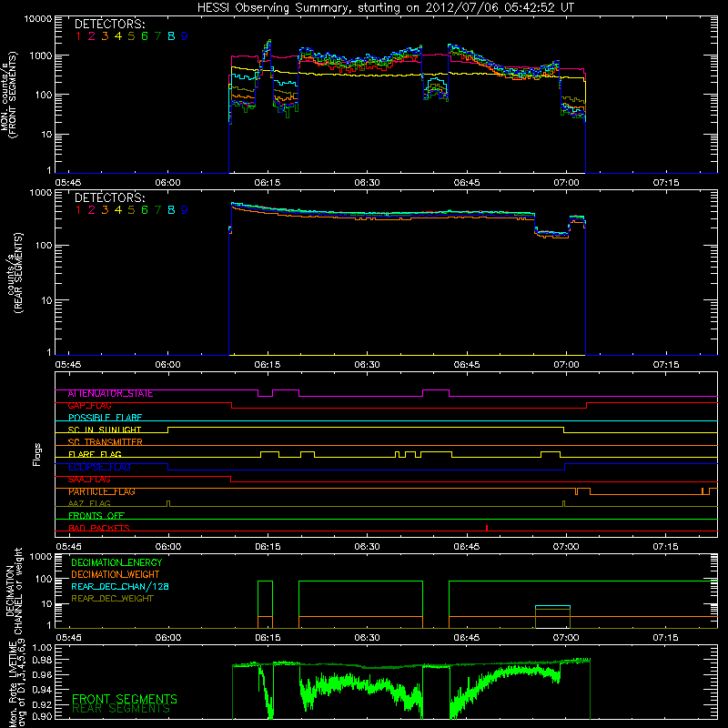The height and width of the screenshot is (728, 728).
Task: Click the DECIMATION CHANNEL or weight axis title
Action: [14, 591]
